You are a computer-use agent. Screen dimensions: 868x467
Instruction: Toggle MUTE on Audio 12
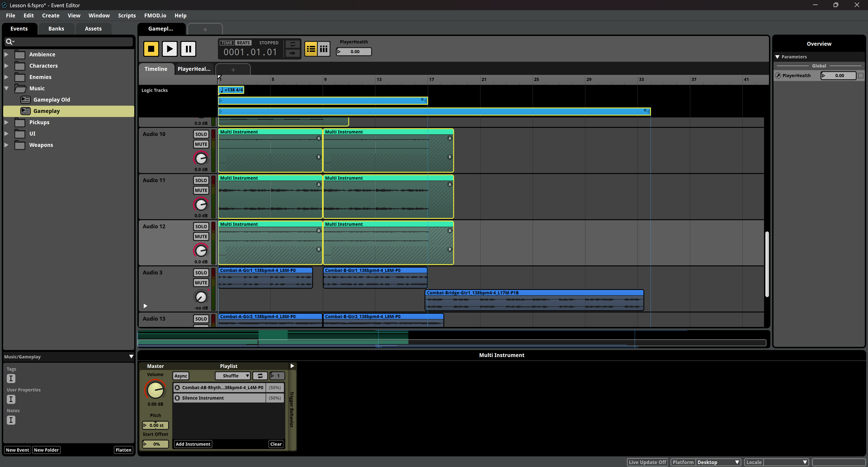click(x=201, y=237)
